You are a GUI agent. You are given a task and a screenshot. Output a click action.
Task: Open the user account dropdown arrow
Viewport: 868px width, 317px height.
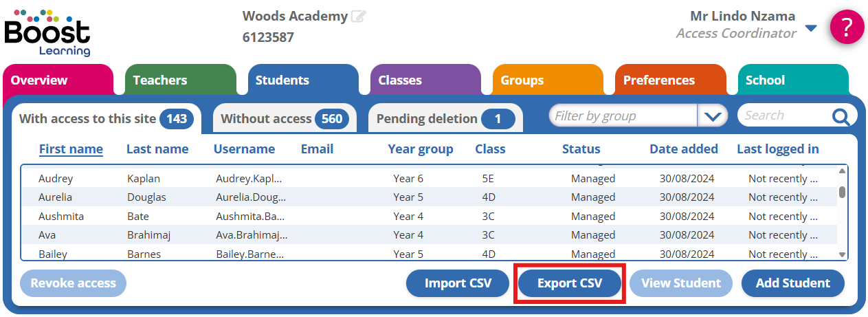point(811,28)
